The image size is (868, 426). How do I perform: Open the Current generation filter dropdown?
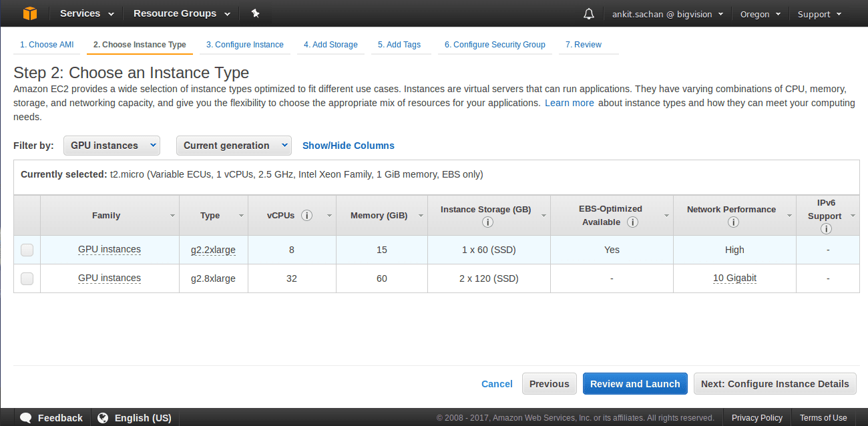(x=234, y=146)
